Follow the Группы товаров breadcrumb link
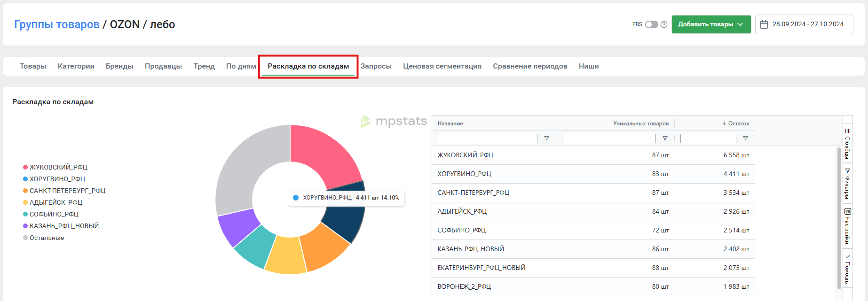Image resolution: width=868 pixels, height=301 pixels. point(57,24)
